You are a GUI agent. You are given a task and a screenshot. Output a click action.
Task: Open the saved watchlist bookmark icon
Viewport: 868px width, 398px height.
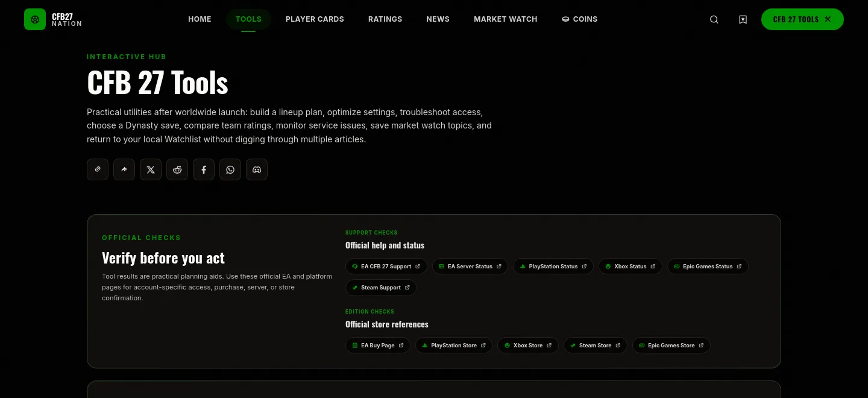(x=743, y=19)
